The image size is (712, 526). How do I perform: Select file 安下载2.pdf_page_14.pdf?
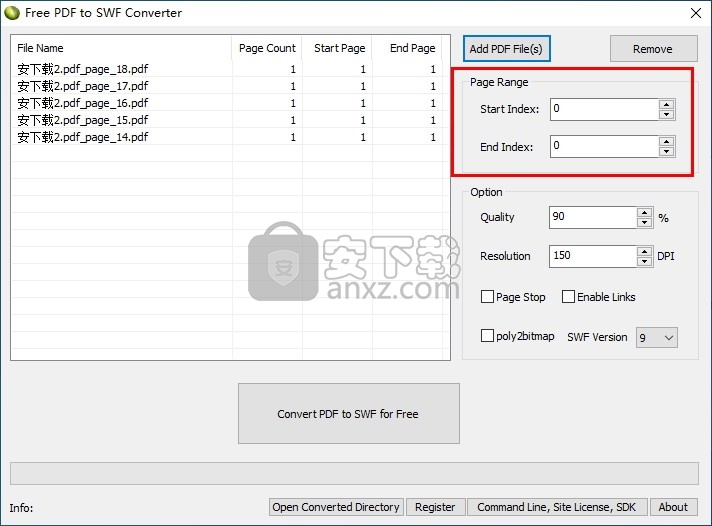coord(83,137)
